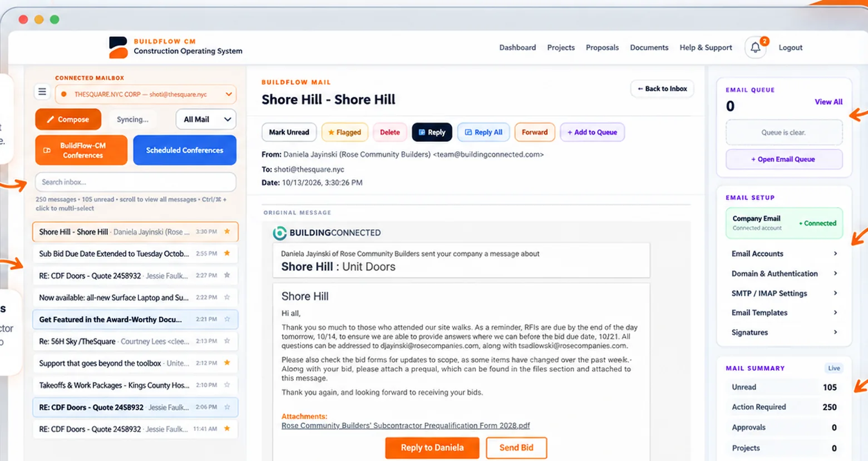Click the BuildingConnected logo in message
The image size is (868, 461).
(x=327, y=233)
